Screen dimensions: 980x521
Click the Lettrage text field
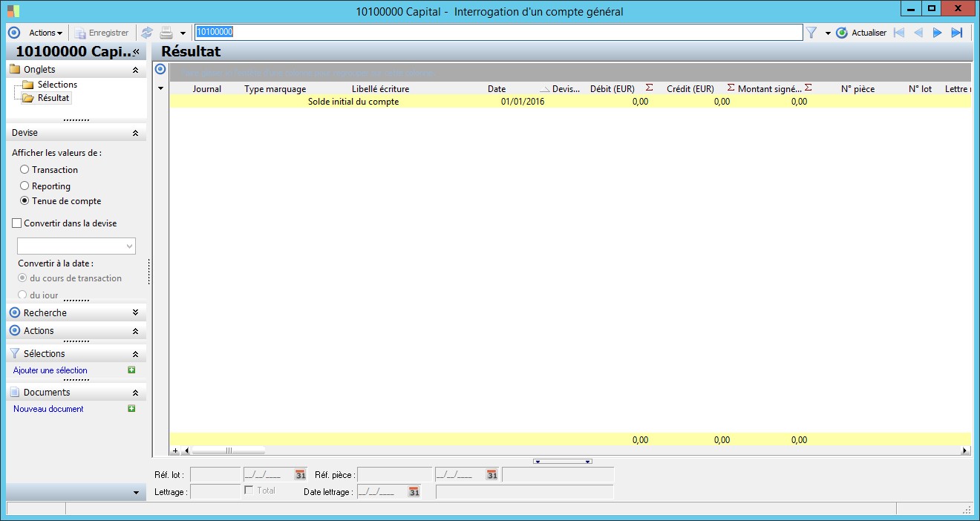215,491
